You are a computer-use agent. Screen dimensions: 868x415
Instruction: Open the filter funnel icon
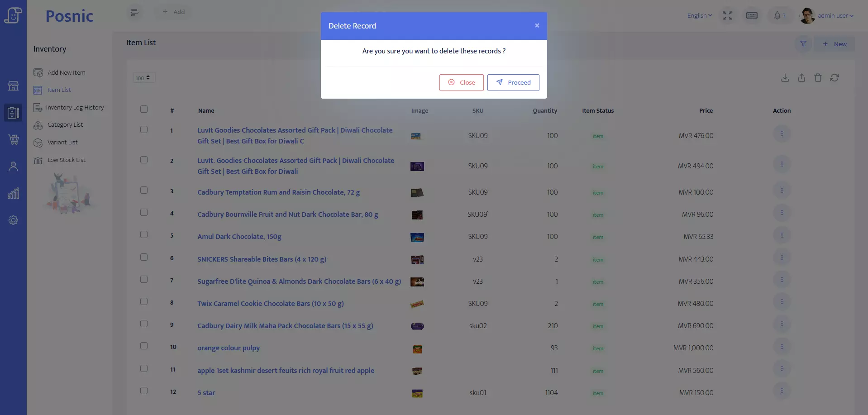(x=803, y=44)
